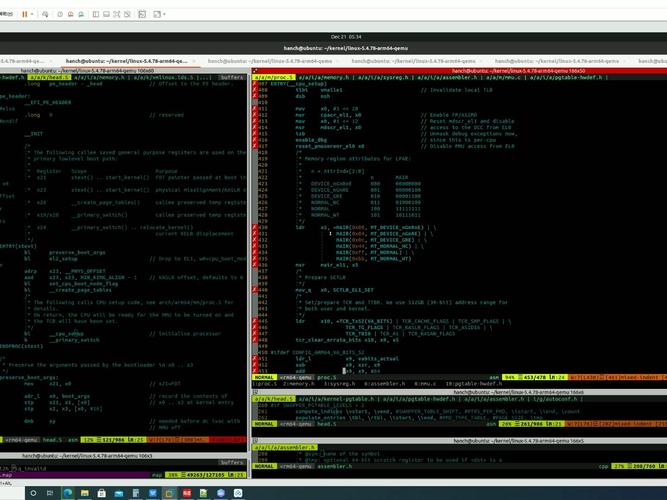Take a VM snapshot with clock icon

click(x=60, y=14)
